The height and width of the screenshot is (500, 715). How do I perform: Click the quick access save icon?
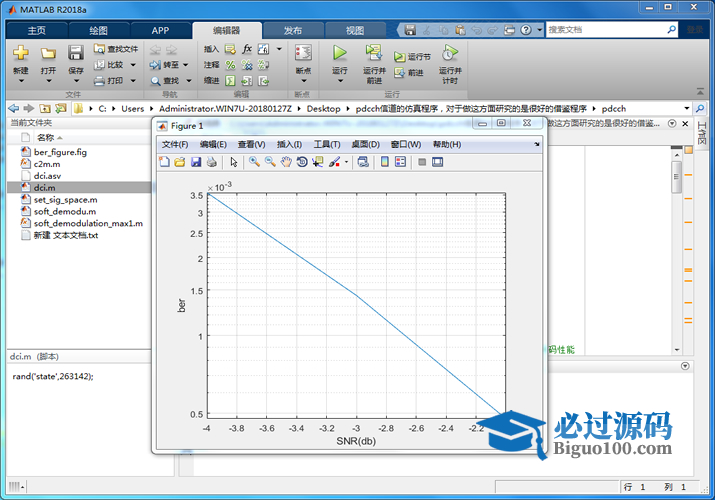[x=410, y=30]
